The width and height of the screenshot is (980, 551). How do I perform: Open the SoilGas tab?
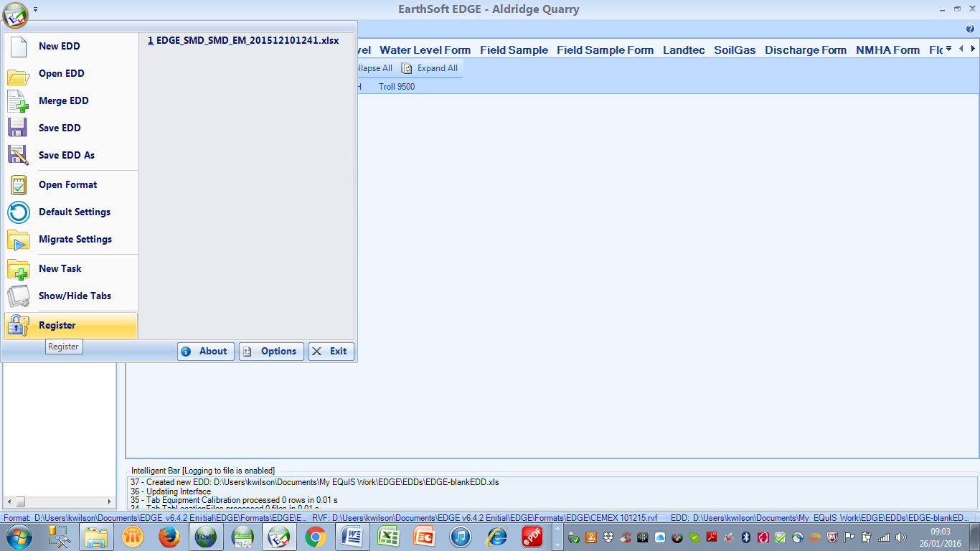[735, 50]
